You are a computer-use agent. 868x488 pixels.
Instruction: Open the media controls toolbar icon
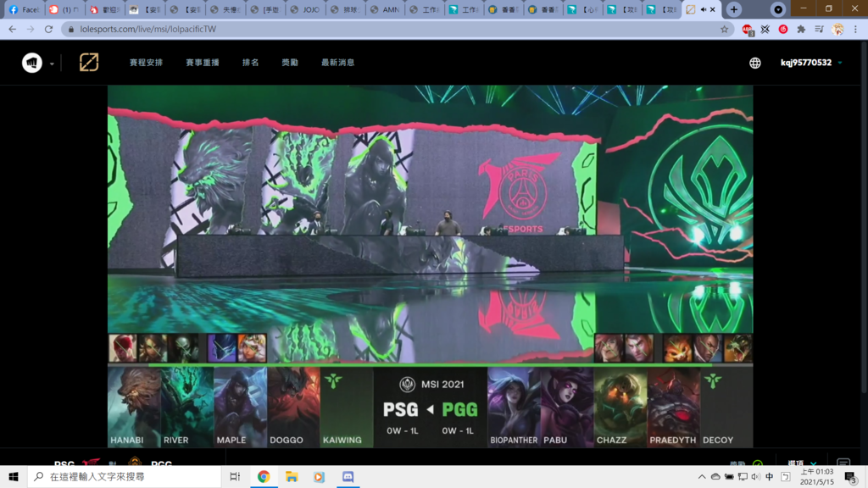pyautogui.click(x=820, y=30)
